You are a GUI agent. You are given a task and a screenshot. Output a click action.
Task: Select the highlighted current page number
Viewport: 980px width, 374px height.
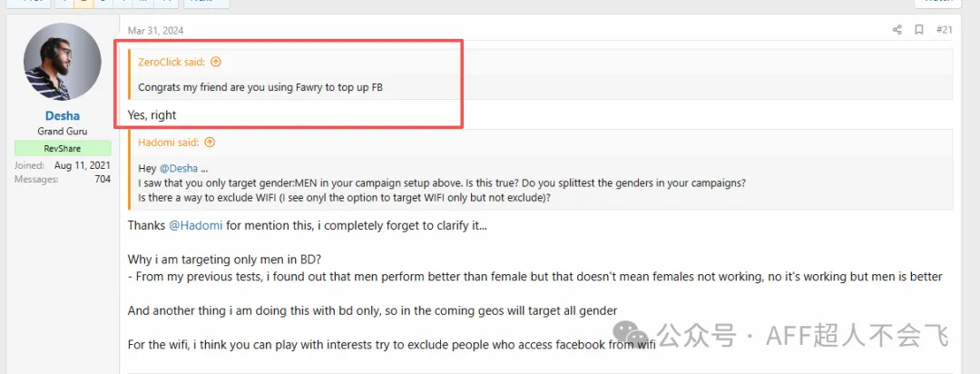pyautogui.click(x=82, y=2)
